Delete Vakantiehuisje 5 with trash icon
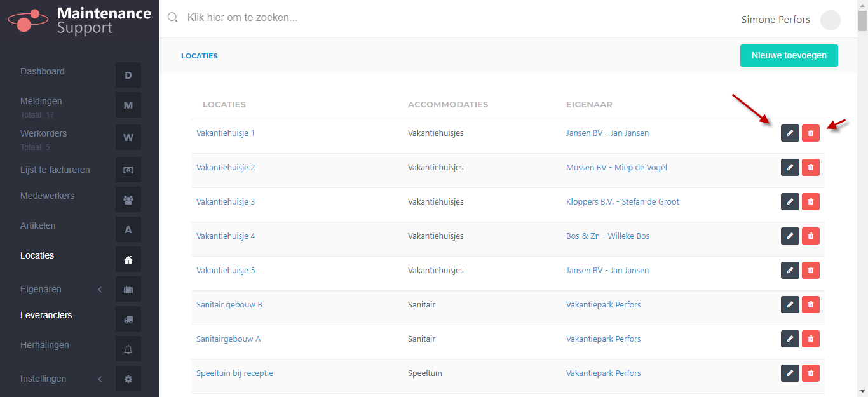 (811, 270)
